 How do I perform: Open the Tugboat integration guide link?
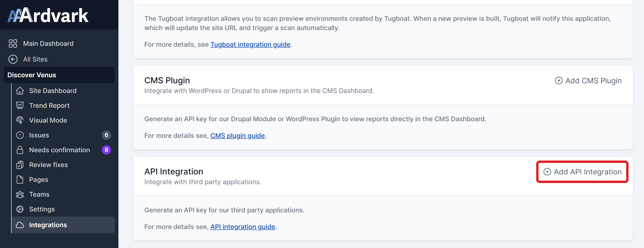(250, 45)
